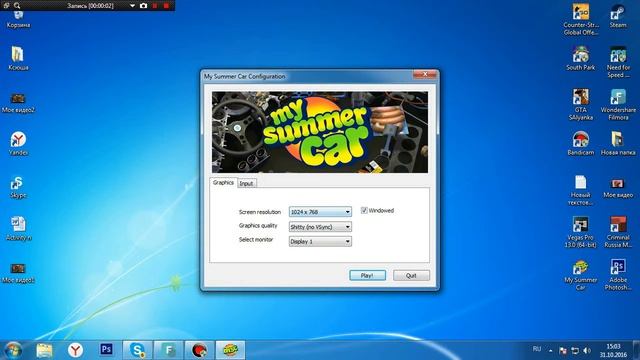Click the RU language indicator
The height and width of the screenshot is (360, 640).
click(x=537, y=349)
